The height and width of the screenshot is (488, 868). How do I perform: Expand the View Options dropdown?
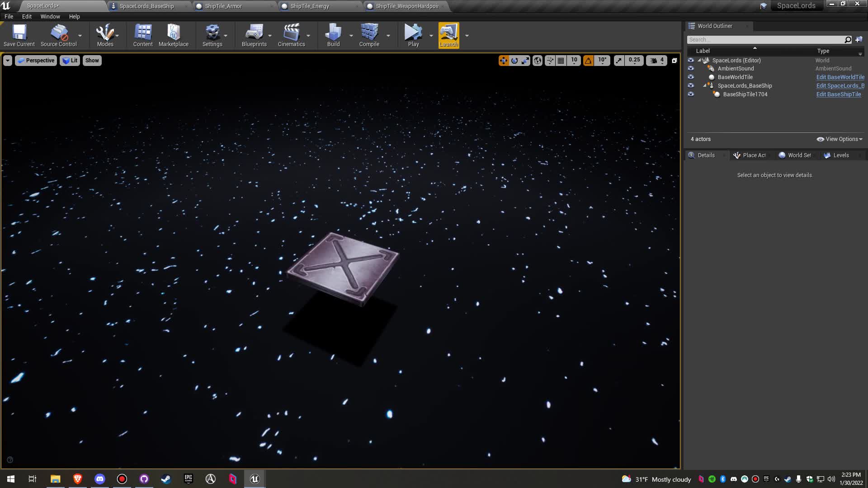(x=840, y=139)
